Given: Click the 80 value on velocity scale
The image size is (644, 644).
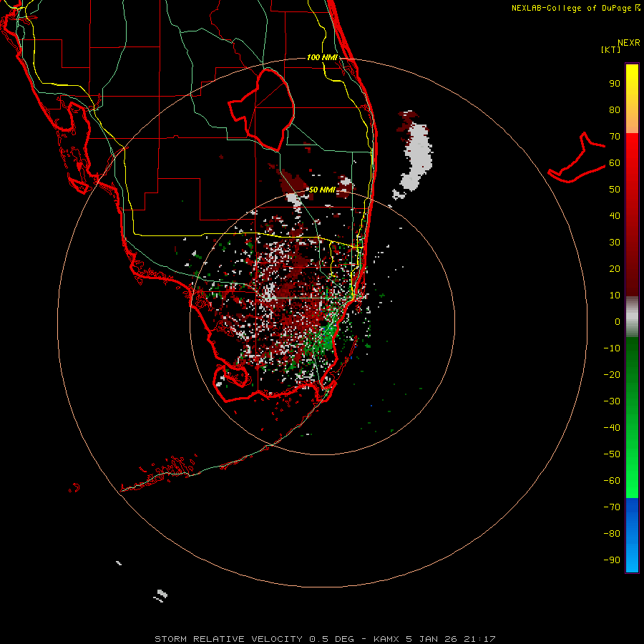Looking at the screenshot, I should pos(615,110).
